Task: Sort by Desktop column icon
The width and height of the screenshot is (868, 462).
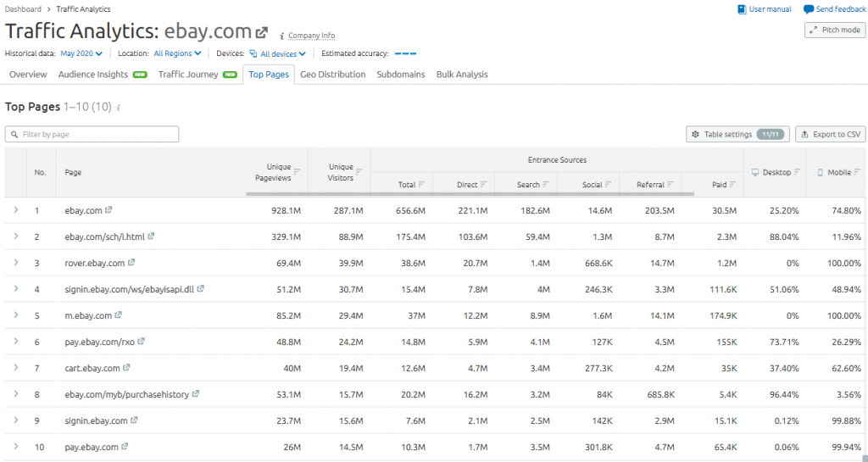Action: click(x=797, y=172)
